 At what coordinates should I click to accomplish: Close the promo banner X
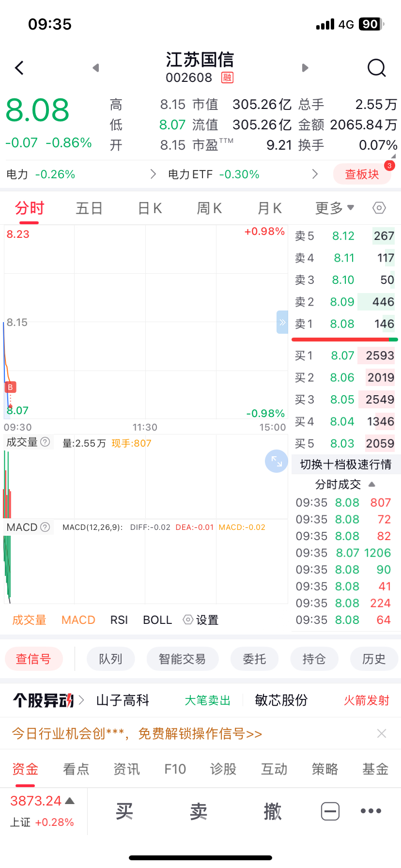click(382, 733)
